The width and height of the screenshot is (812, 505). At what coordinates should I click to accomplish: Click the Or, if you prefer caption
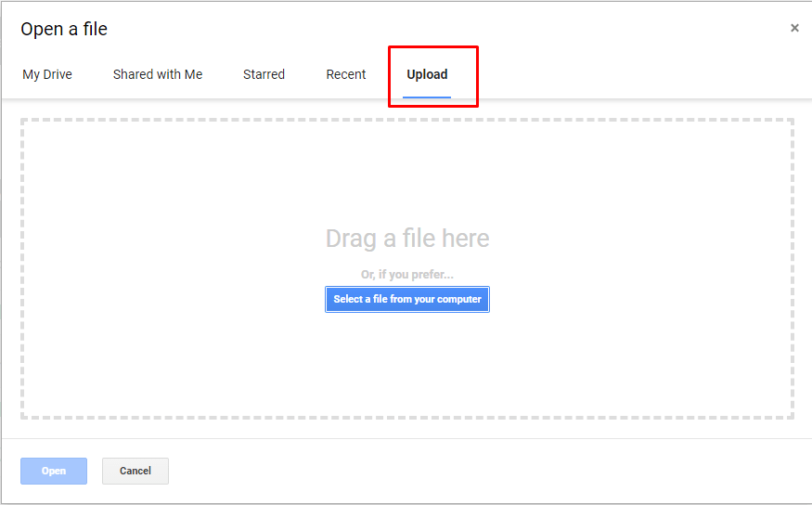[x=407, y=275]
